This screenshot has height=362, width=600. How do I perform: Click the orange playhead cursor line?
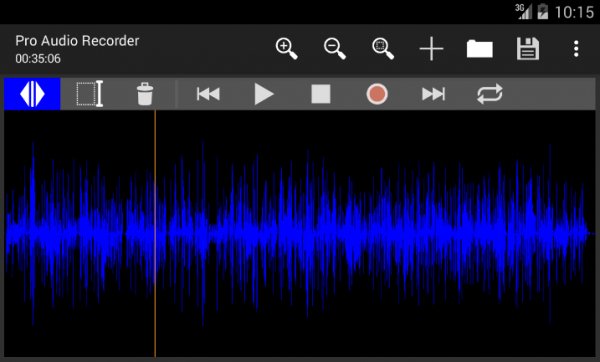click(155, 233)
